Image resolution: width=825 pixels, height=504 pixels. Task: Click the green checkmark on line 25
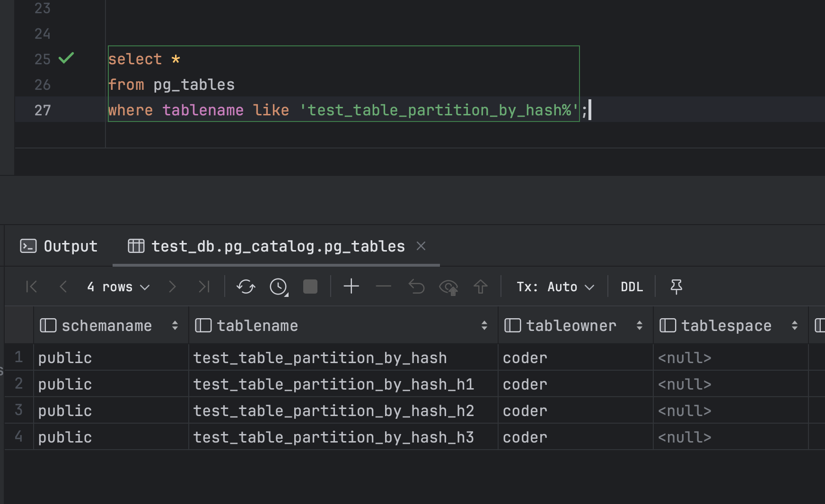tap(66, 58)
